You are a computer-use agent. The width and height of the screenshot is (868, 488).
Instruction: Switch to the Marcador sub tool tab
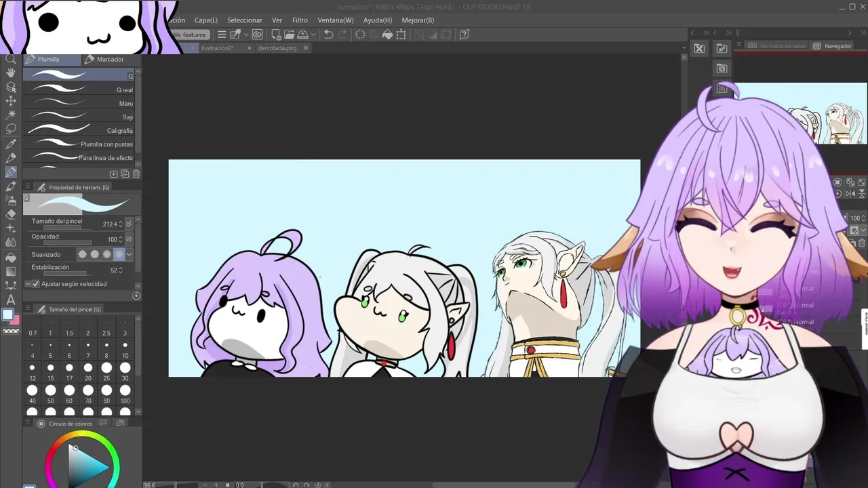tap(110, 60)
